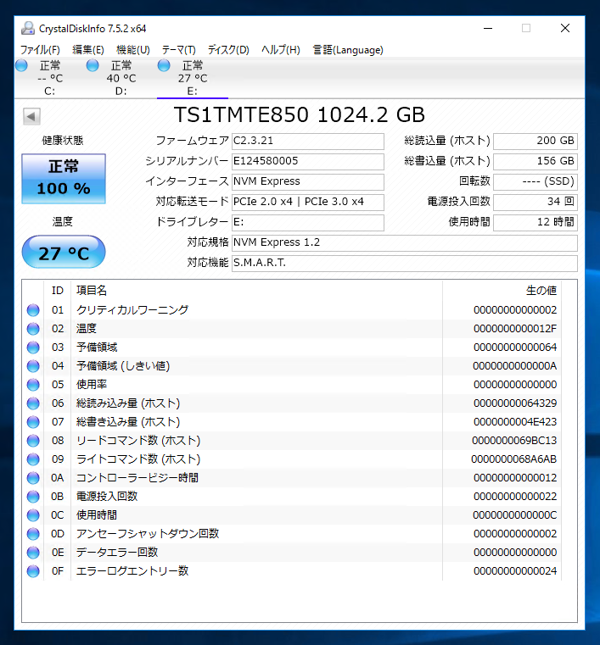The image size is (600, 645).
Task: Click the status orb for ID 0E データエラー回数
Action: click(x=33, y=552)
